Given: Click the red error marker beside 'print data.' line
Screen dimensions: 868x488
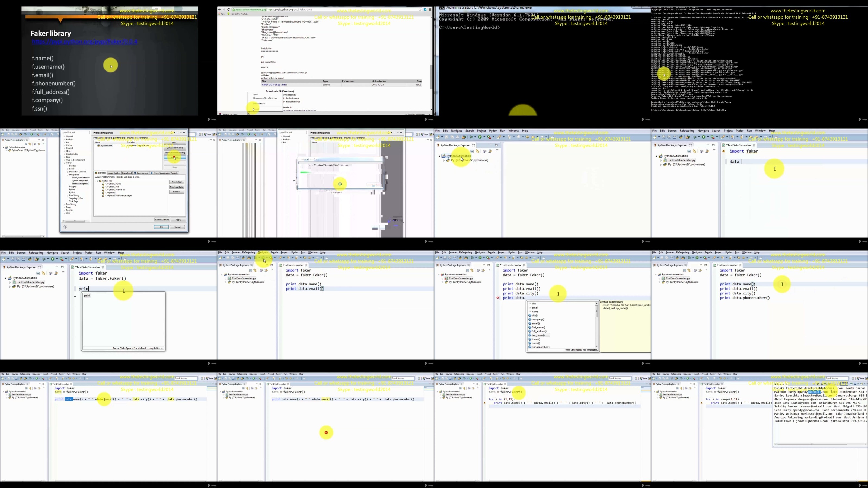Looking at the screenshot, I should pyautogui.click(x=498, y=298).
